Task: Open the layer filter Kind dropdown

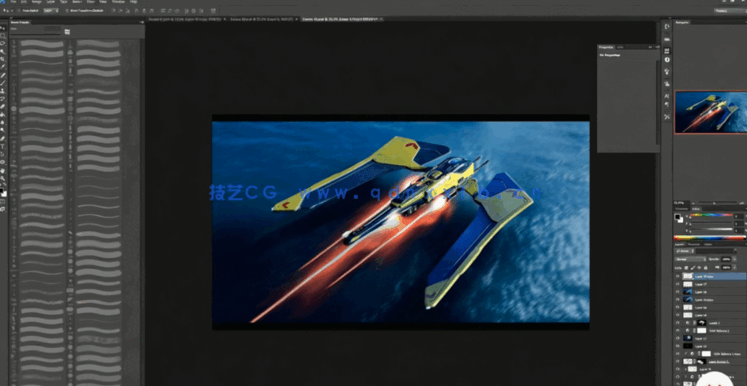Action: [x=685, y=251]
